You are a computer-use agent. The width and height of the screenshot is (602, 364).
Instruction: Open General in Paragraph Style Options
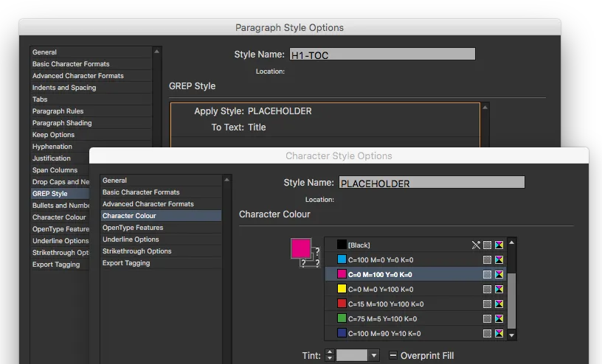click(91, 52)
